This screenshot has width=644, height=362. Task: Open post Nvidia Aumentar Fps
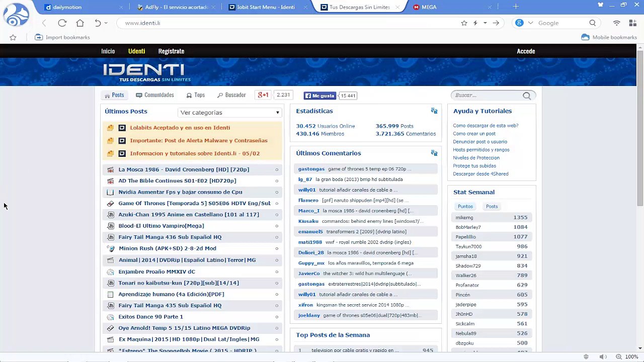click(180, 192)
